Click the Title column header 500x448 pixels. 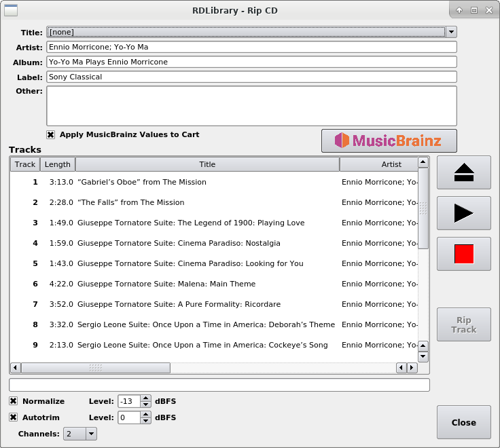pyautogui.click(x=207, y=164)
